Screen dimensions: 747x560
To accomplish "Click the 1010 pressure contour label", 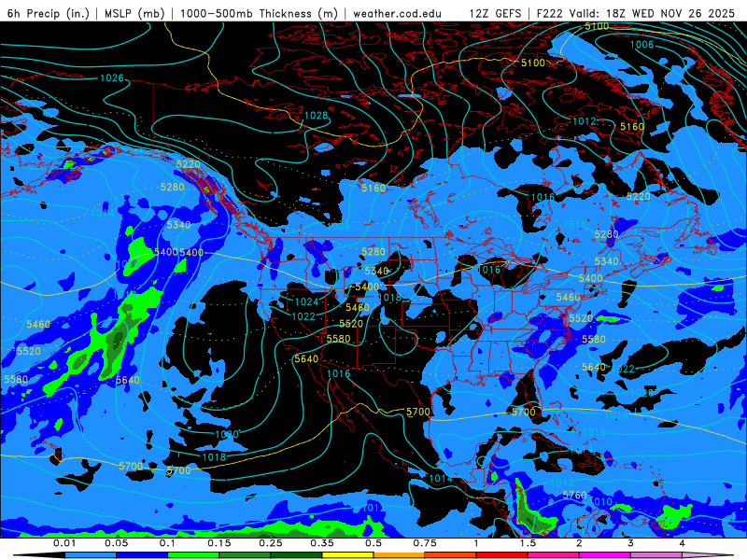I will tap(600, 502).
